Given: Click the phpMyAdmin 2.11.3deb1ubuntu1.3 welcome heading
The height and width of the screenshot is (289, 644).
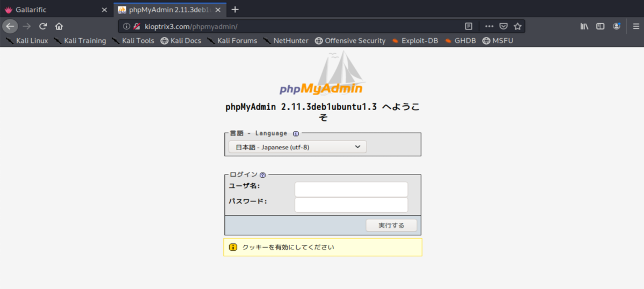Looking at the screenshot, I should point(323,112).
